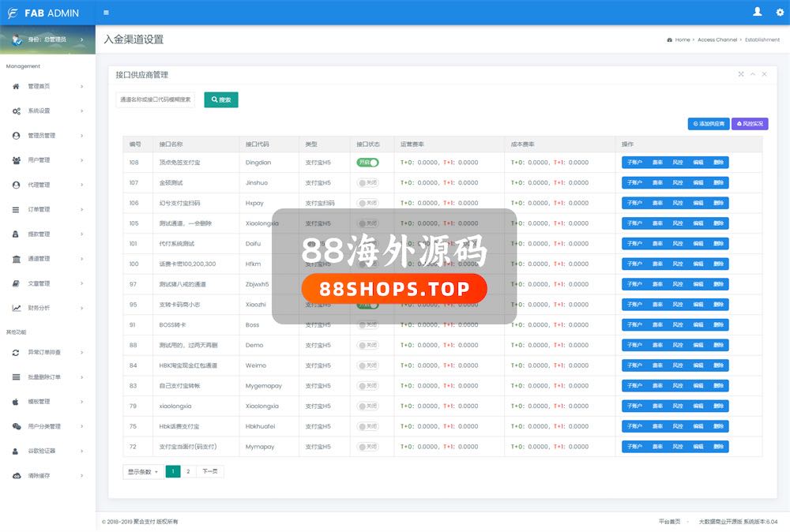
Task: Click the bank building icon beside 通道管理
Action: 16,259
